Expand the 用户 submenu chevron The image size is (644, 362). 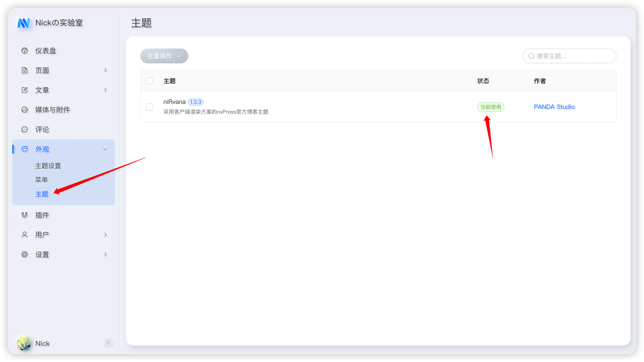[105, 235]
